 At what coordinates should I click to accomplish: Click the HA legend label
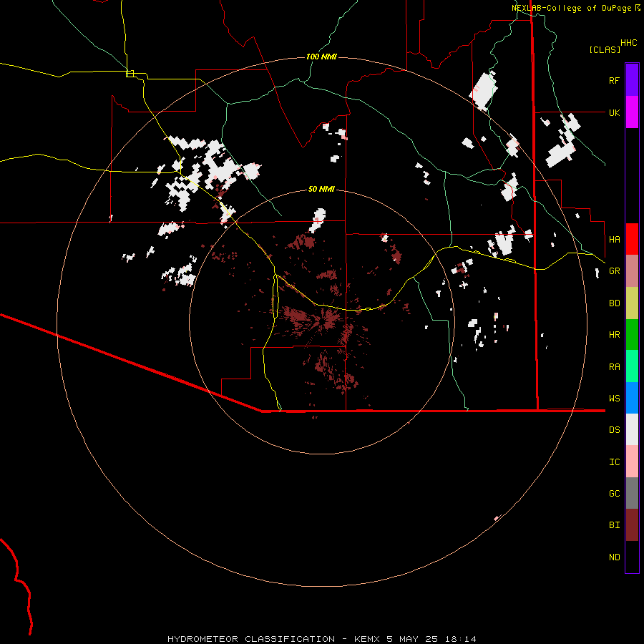[x=615, y=239]
